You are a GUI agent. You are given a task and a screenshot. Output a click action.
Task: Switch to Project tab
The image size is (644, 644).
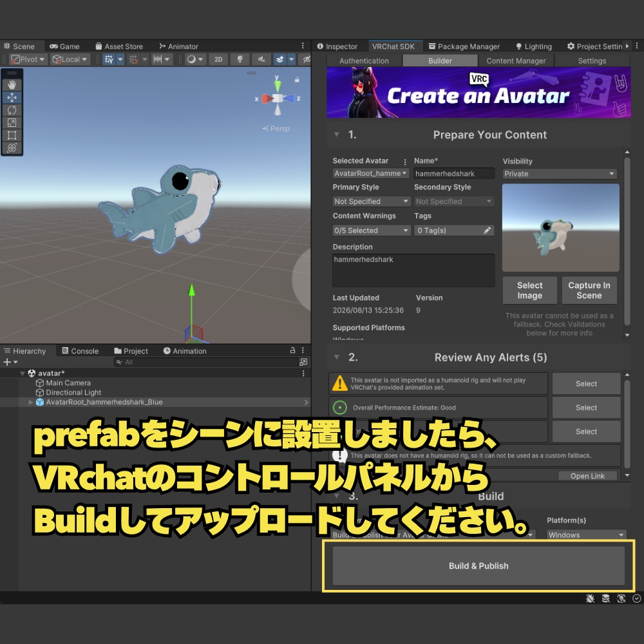coord(131,351)
